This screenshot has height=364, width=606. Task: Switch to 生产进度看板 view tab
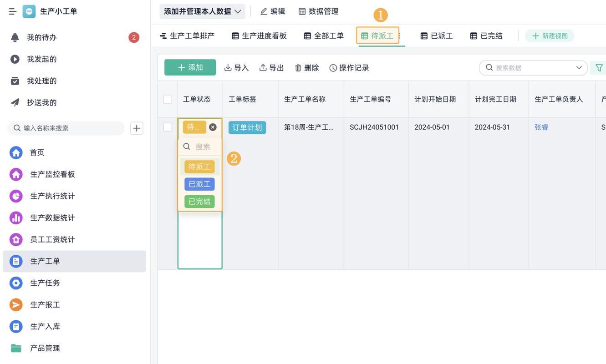click(259, 35)
